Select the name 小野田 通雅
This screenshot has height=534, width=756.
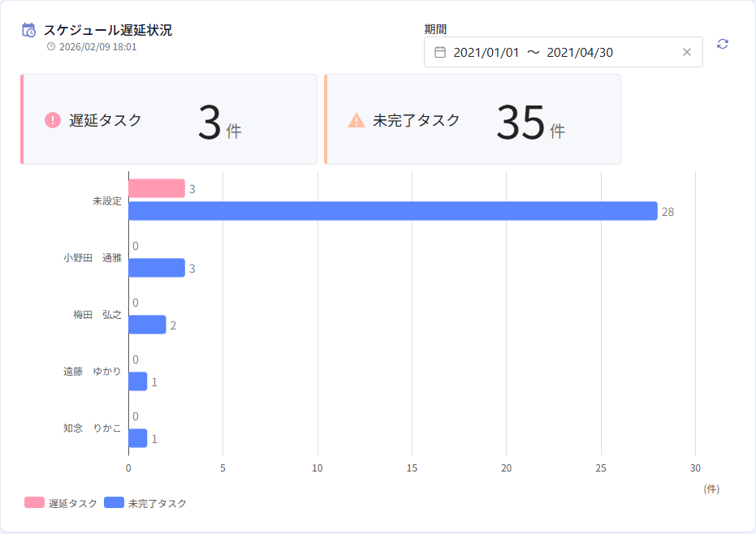(92, 257)
